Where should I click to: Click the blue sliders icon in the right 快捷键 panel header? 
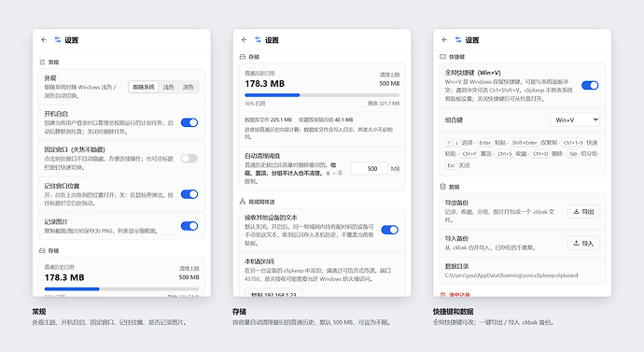[458, 40]
